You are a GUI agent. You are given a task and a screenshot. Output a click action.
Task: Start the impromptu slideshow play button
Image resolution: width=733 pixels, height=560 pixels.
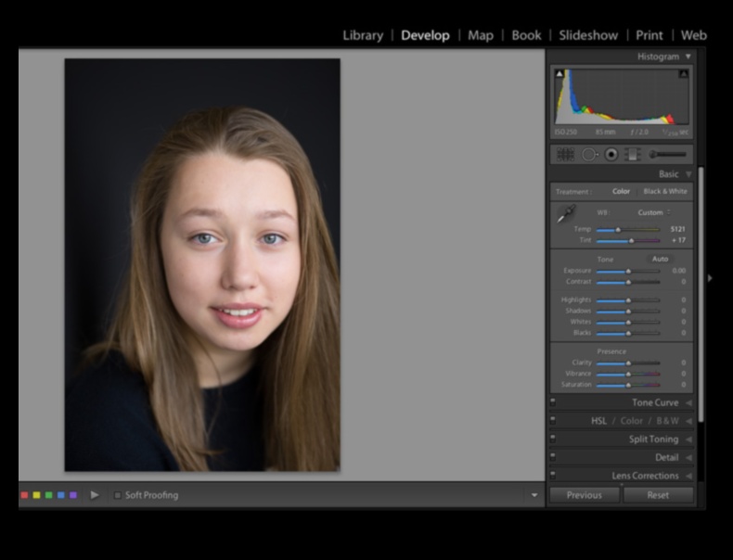[x=95, y=495]
